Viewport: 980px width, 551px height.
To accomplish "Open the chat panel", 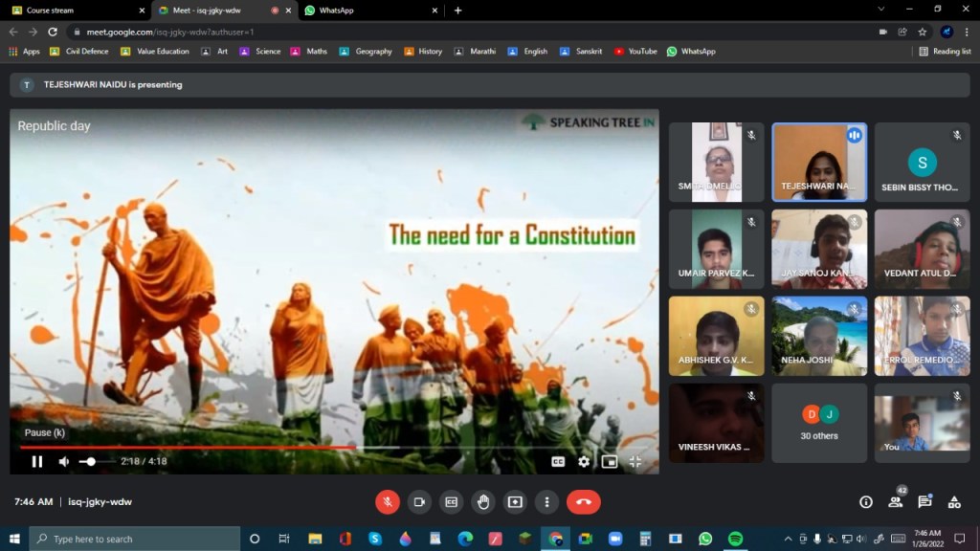I will coord(924,501).
